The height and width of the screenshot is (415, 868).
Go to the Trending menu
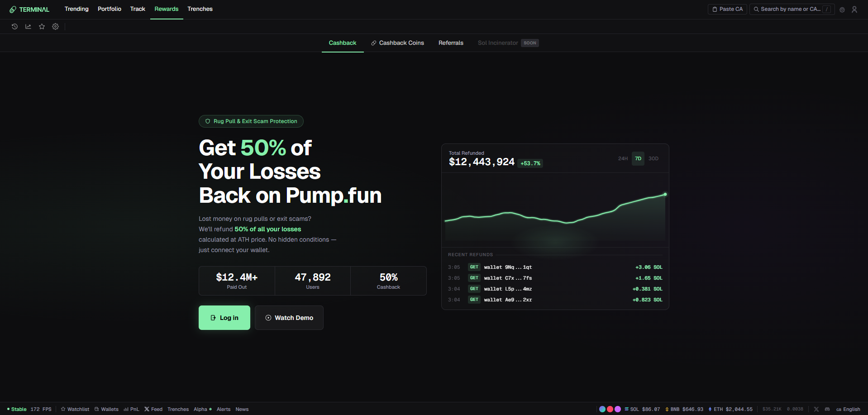pos(76,9)
